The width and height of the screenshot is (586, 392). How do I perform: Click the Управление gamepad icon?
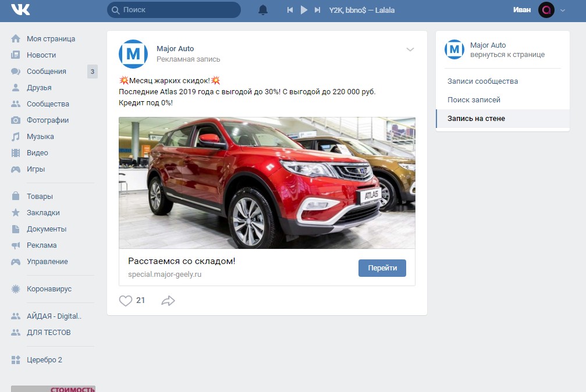[16, 262]
